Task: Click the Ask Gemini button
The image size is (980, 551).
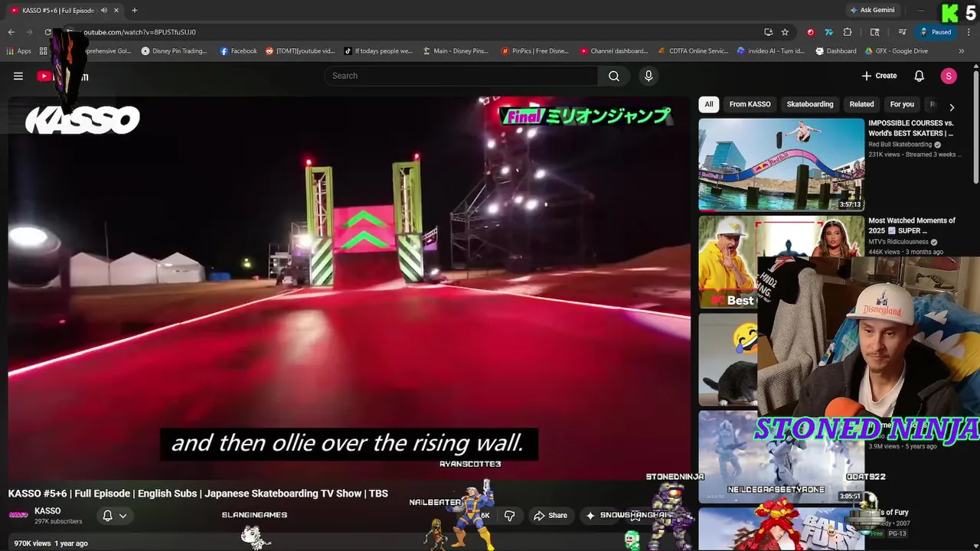Action: coord(872,10)
